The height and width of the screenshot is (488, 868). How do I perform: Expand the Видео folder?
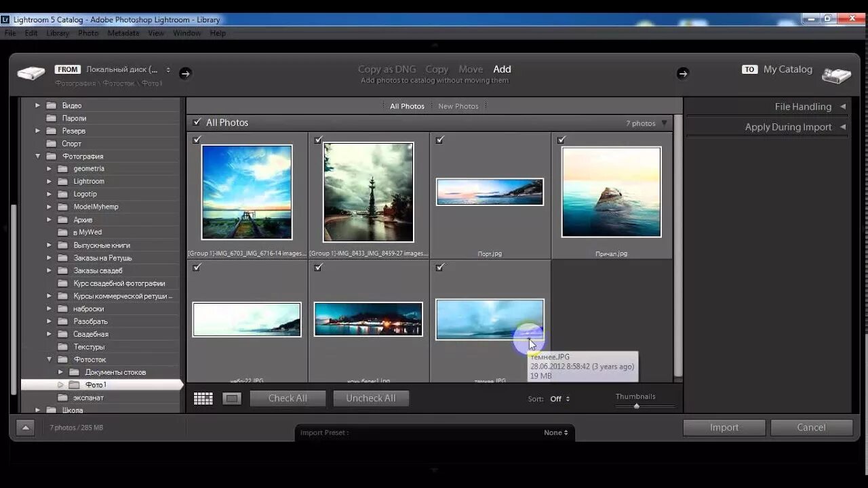click(x=39, y=106)
